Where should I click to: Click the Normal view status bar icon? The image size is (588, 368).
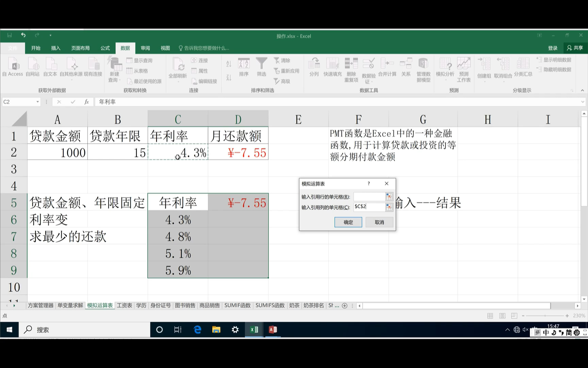[x=490, y=316]
